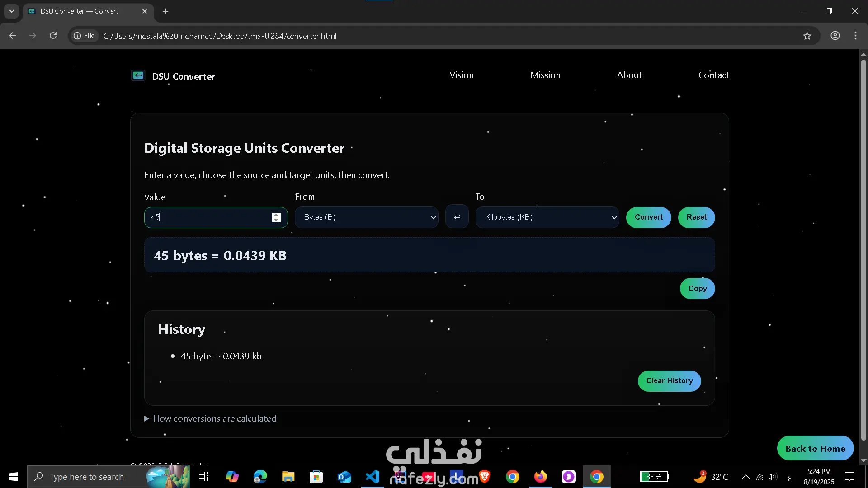
Task: Go to the Vision nav link
Action: [x=462, y=75]
